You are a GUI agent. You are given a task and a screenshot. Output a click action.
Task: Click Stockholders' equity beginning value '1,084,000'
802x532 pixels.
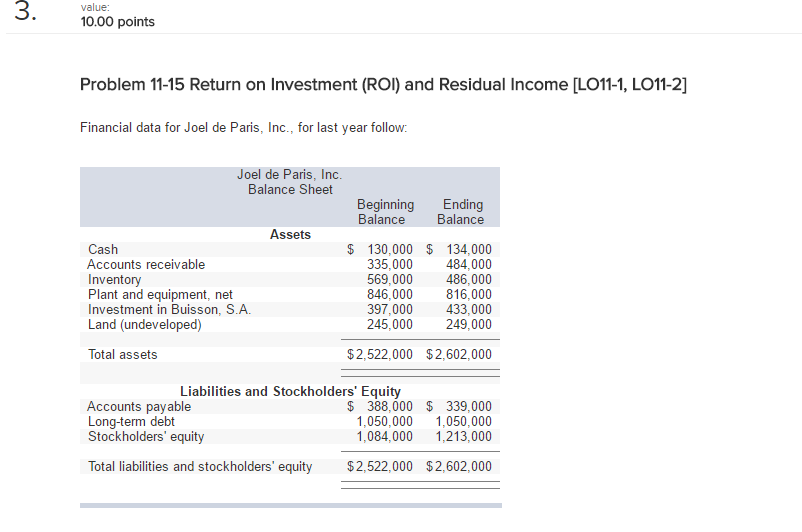(385, 436)
